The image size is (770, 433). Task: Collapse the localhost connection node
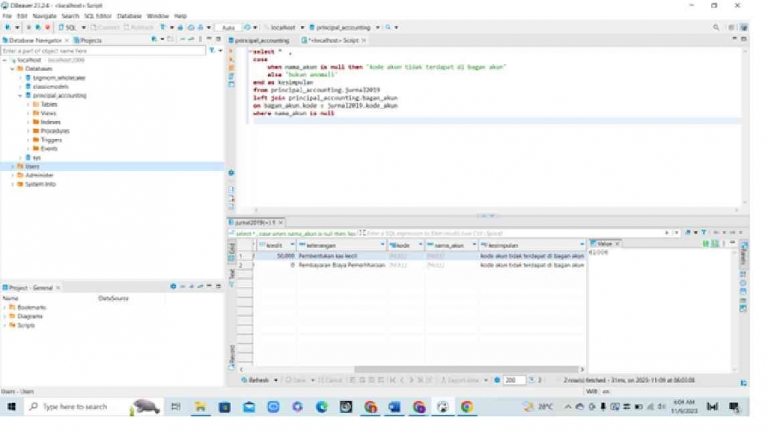pyautogui.click(x=5, y=60)
